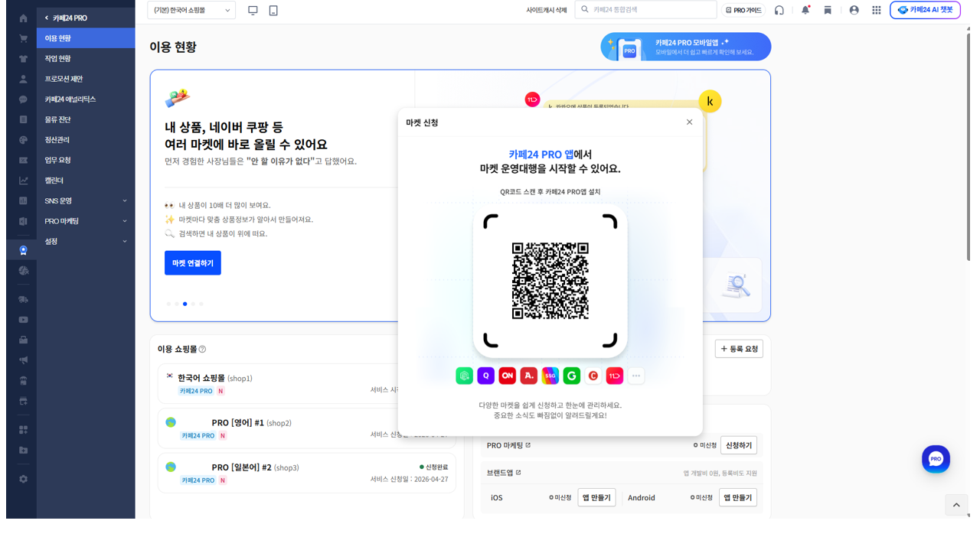
Task: Click 등록 요청 button
Action: (739, 349)
